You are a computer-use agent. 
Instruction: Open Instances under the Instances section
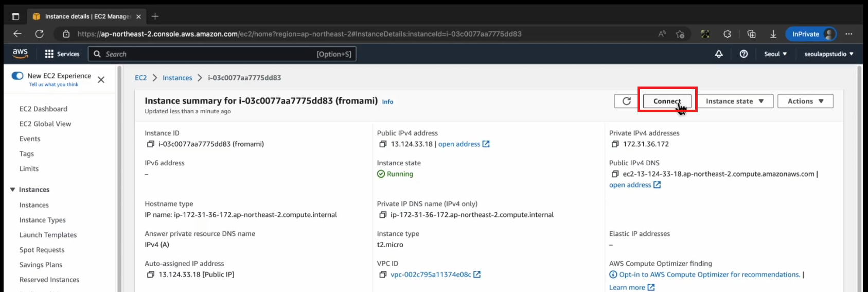click(34, 205)
